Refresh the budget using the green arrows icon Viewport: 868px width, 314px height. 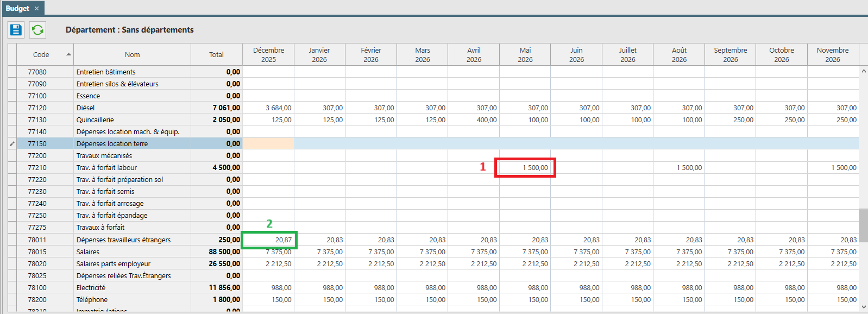click(x=37, y=30)
